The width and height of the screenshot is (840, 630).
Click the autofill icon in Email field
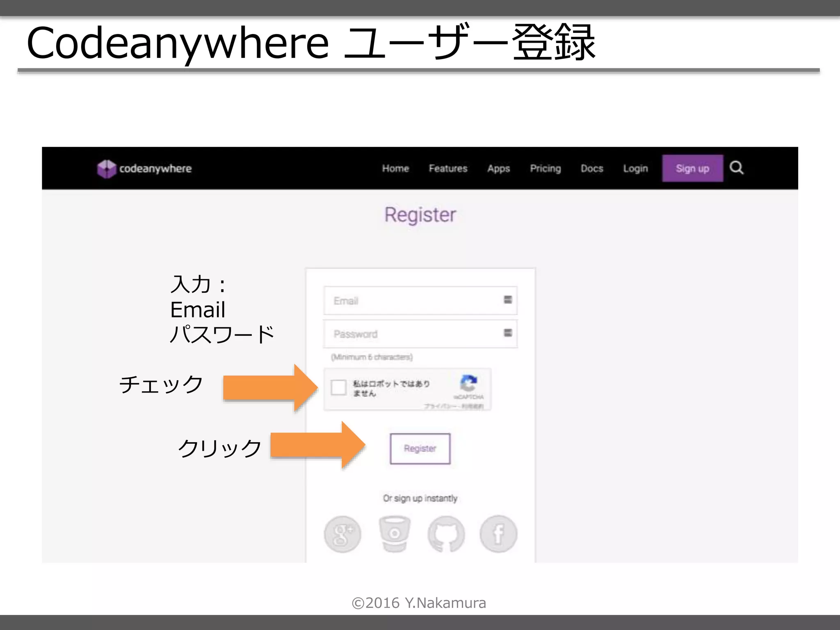point(508,300)
